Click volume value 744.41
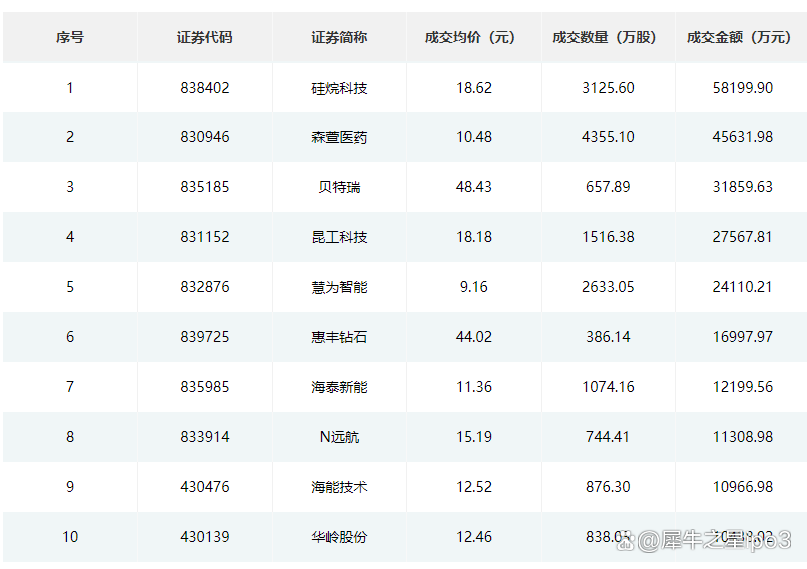 (x=608, y=437)
